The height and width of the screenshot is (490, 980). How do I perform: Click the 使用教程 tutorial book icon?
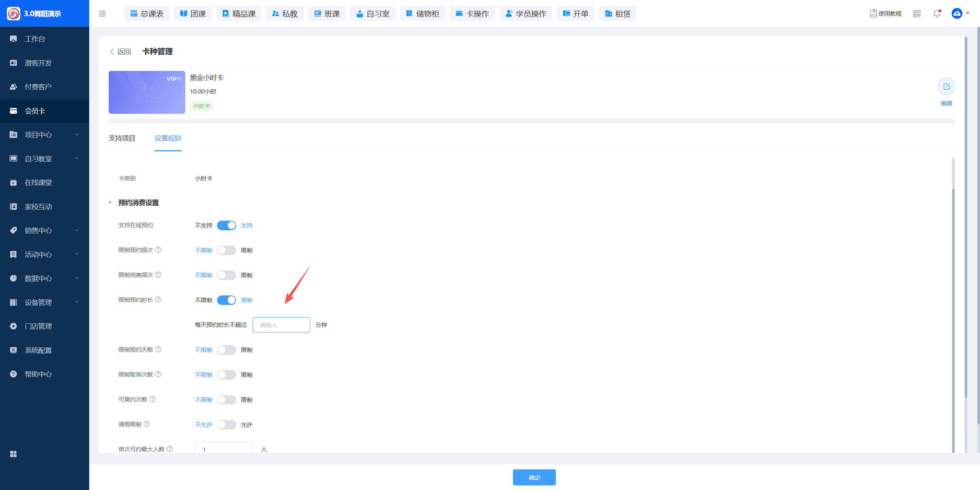pos(873,14)
